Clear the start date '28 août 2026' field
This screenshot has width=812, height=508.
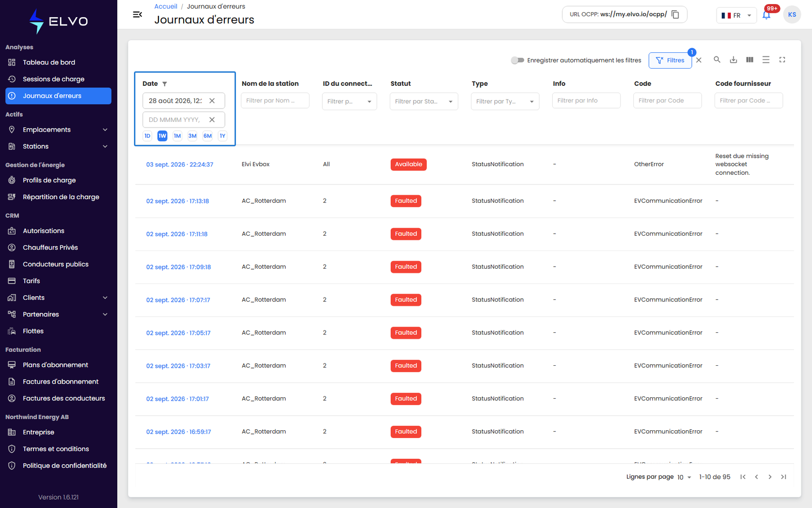pos(212,101)
